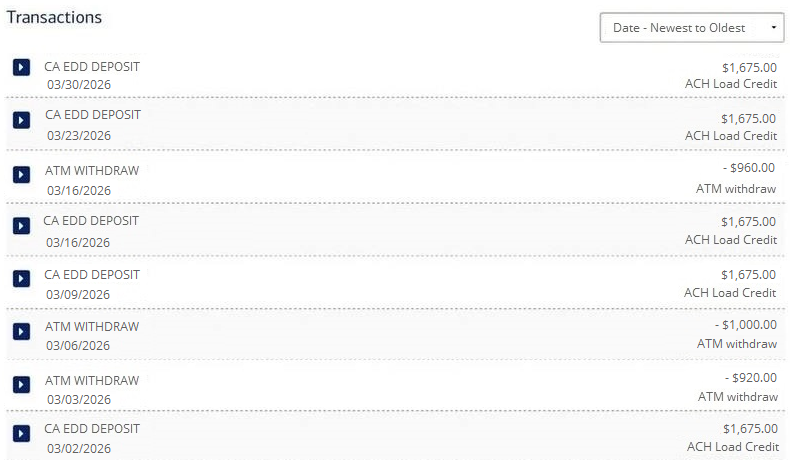Viewport: 790px width, 460px height.
Task: Select the CA EDD DEPOSIT title dated 03/30/2026
Action: click(x=92, y=66)
